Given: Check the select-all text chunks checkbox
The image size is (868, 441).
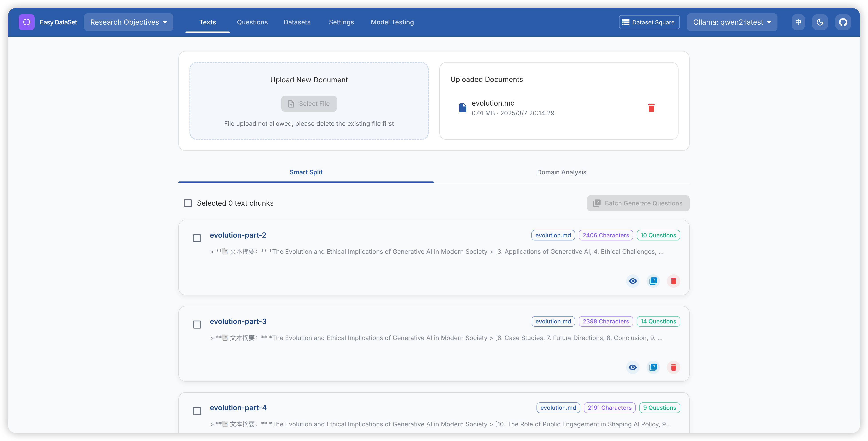Looking at the screenshot, I should (x=188, y=203).
